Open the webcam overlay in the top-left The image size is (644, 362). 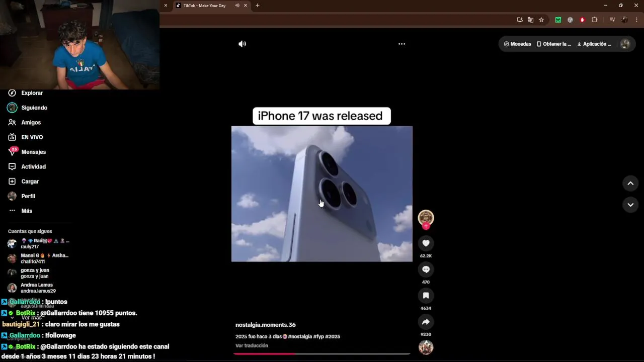click(x=79, y=45)
